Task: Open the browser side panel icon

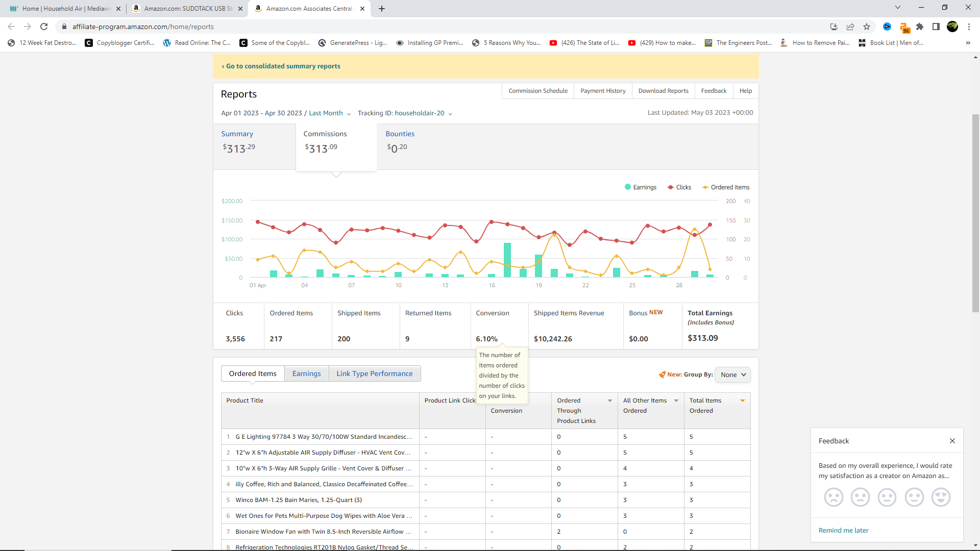Action: (936, 27)
